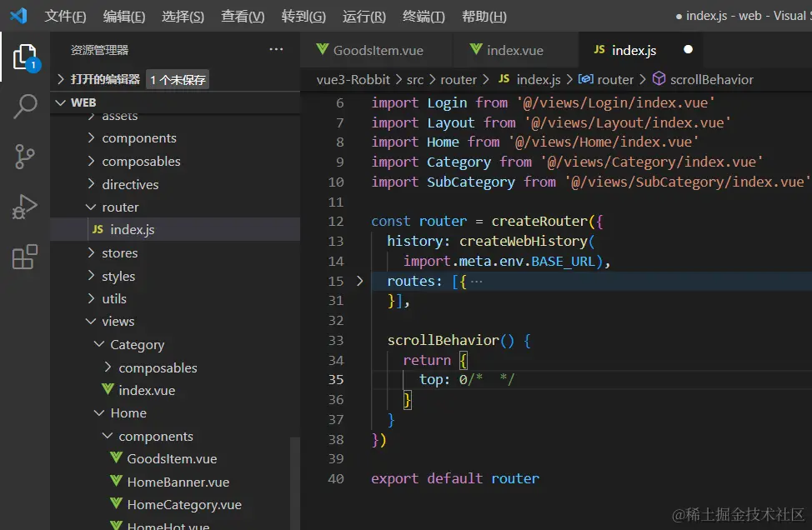The height and width of the screenshot is (530, 812).
Task: Open the 查看(V) menu
Action: click(243, 17)
